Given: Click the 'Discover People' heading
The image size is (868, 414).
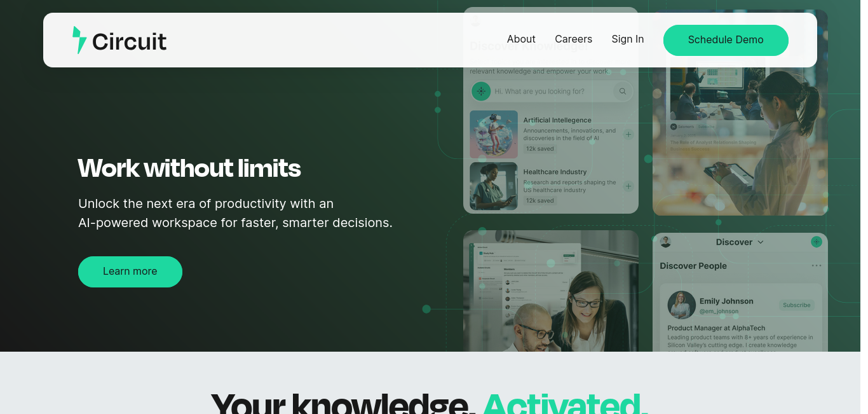Looking at the screenshot, I should (x=693, y=266).
